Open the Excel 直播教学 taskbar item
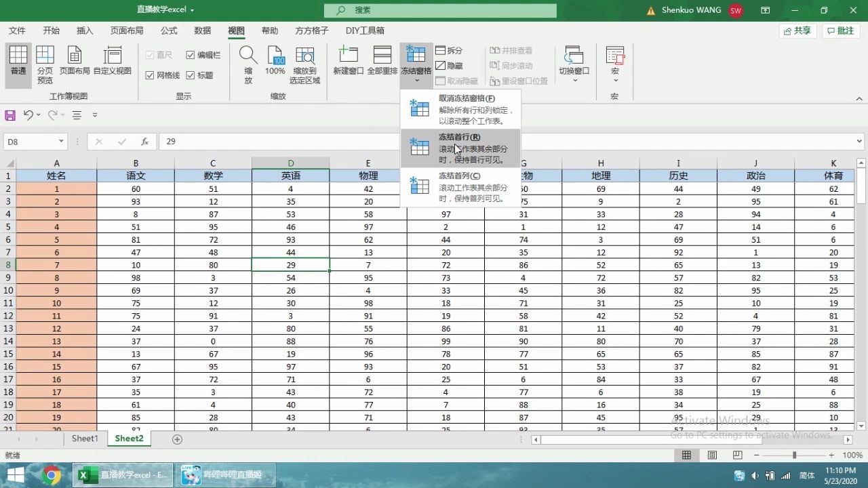 [x=124, y=475]
